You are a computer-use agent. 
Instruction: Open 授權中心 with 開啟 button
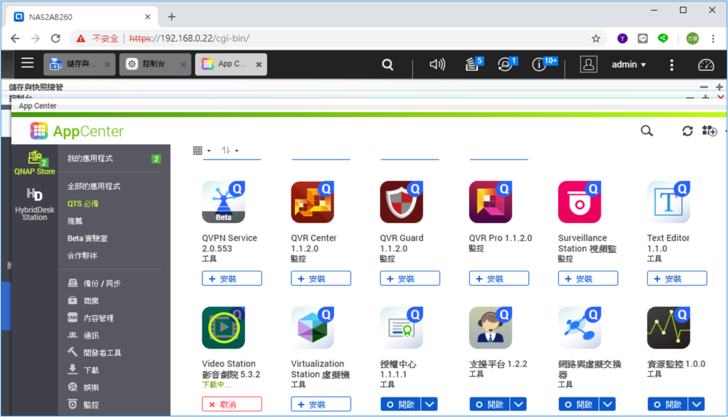pos(401,404)
